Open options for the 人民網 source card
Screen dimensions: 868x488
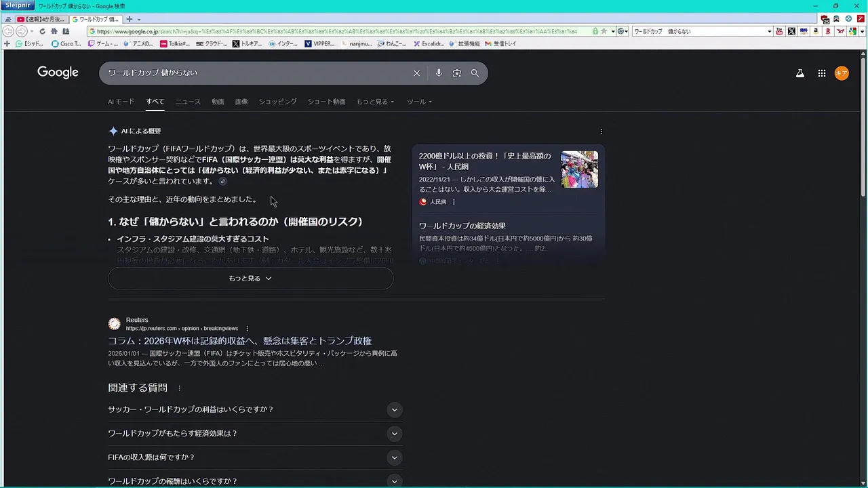[454, 202]
